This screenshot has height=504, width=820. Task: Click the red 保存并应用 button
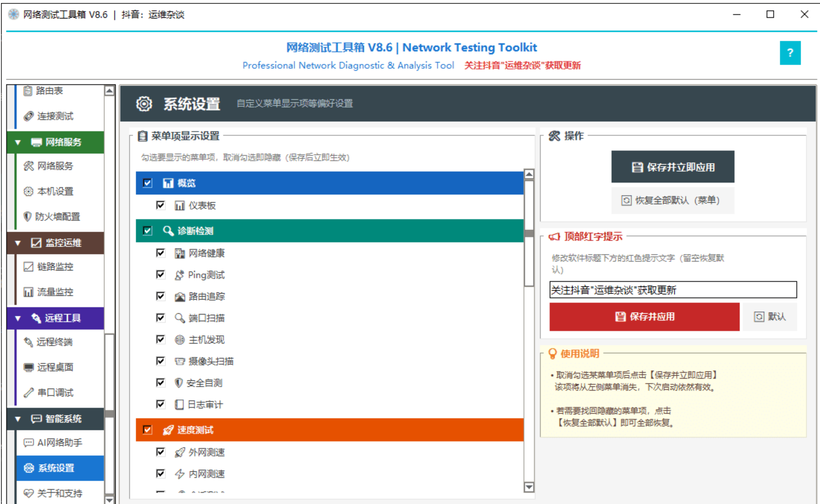644,317
